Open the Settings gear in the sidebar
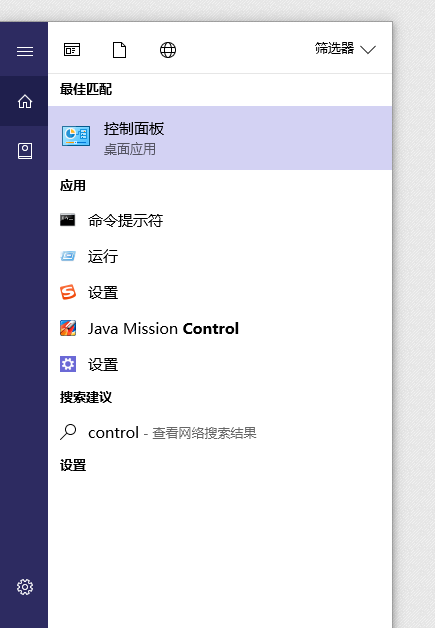The image size is (435, 629). (24, 587)
